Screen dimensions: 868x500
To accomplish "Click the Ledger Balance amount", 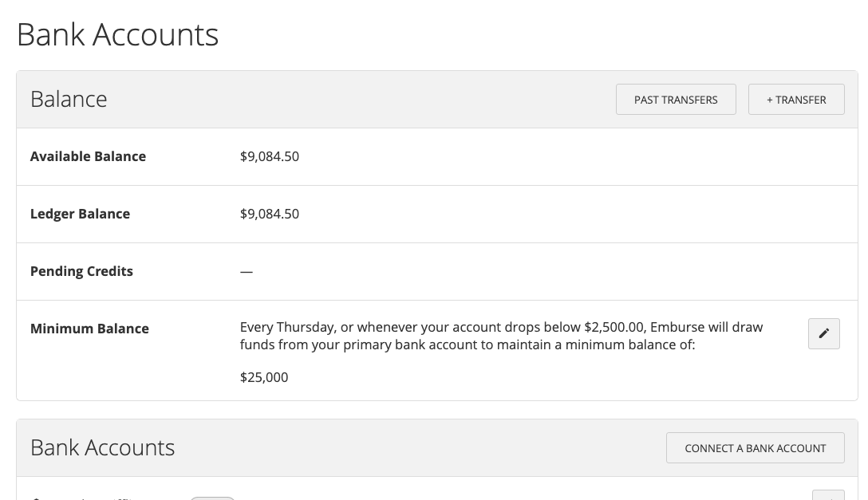I will tap(270, 214).
